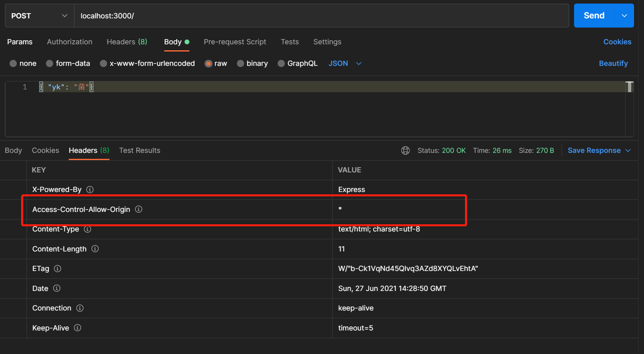This screenshot has height=354, width=644.
Task: Click the info icon next to Content-Type
Action: [87, 229]
